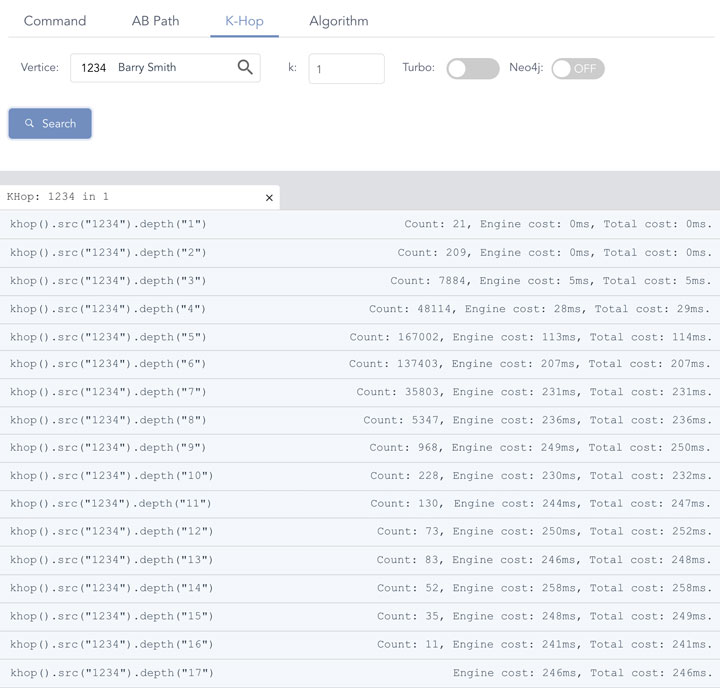Click the depth("9") row with count 968

360,448
